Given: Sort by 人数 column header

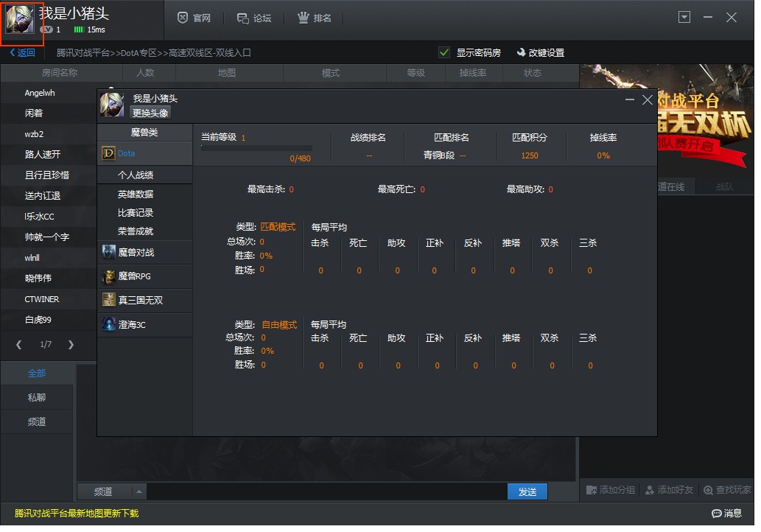Looking at the screenshot, I should pos(145,73).
